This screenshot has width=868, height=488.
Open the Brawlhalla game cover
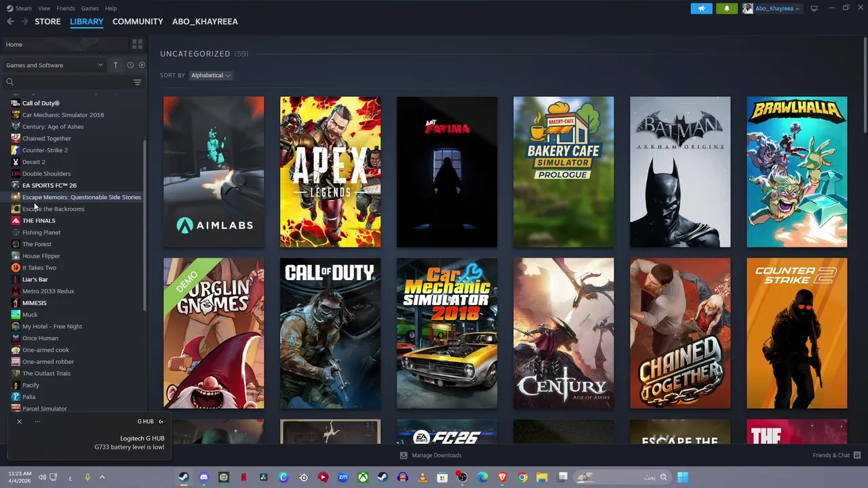(797, 172)
